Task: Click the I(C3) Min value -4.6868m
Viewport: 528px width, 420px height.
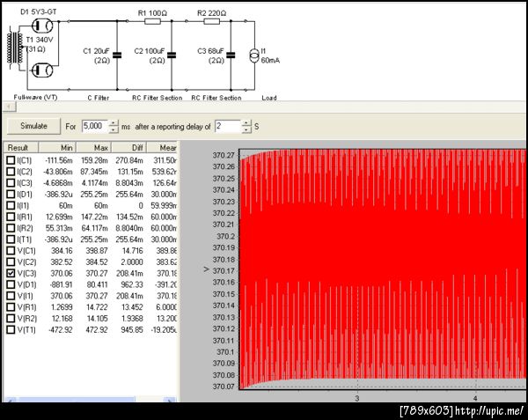Action: [57, 183]
